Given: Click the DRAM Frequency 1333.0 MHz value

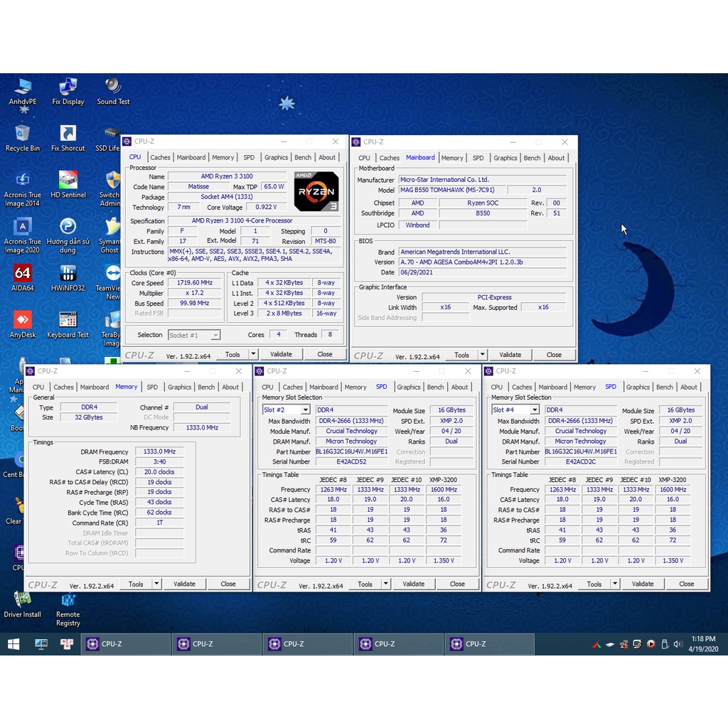Looking at the screenshot, I should click(x=160, y=451).
